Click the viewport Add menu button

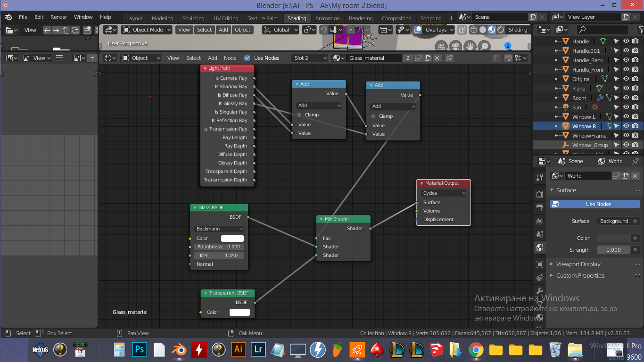coord(223,30)
